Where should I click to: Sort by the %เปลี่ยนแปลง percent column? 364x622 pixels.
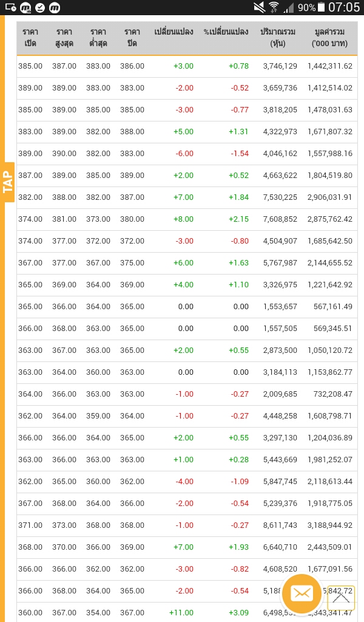226,38
